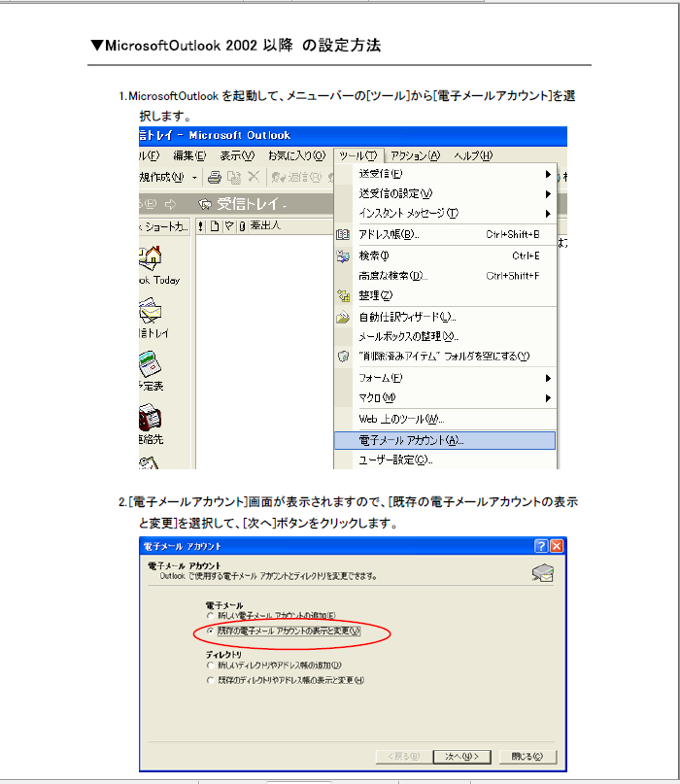The image size is (680, 784).
Task: Select 既存の電子メール アカウントの表示と変更(V) radio
Action: 211,631
